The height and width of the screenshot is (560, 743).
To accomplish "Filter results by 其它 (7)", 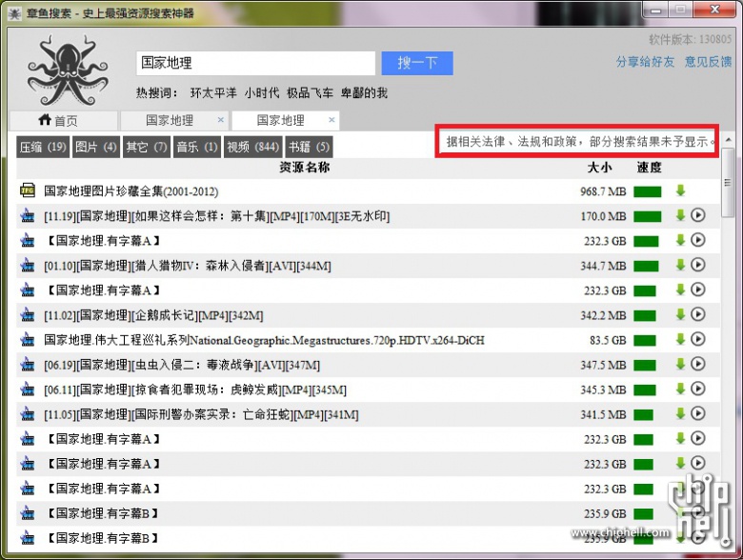I will [x=147, y=147].
